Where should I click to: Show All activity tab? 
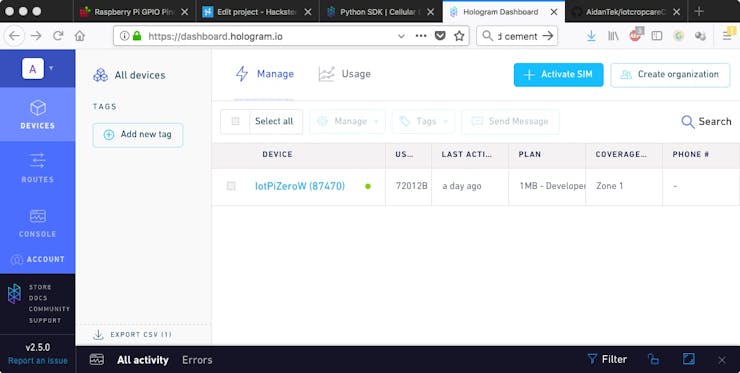click(143, 360)
